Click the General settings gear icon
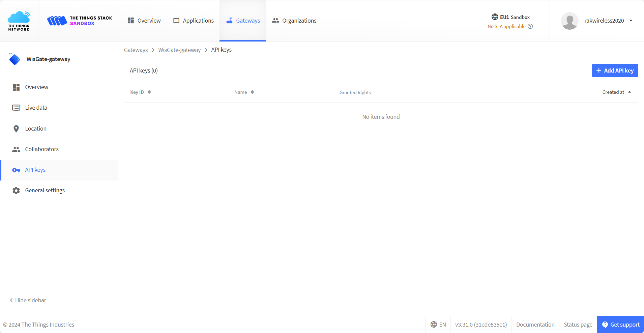This screenshot has width=644, height=333. click(16, 191)
